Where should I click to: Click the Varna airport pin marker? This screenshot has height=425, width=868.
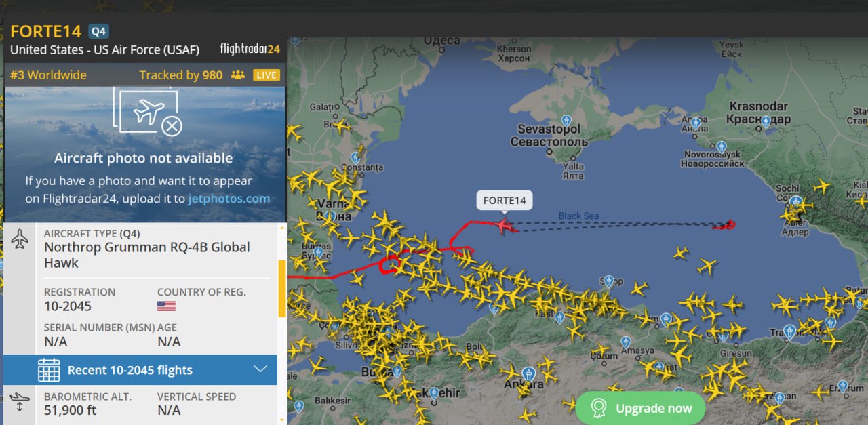click(x=330, y=216)
